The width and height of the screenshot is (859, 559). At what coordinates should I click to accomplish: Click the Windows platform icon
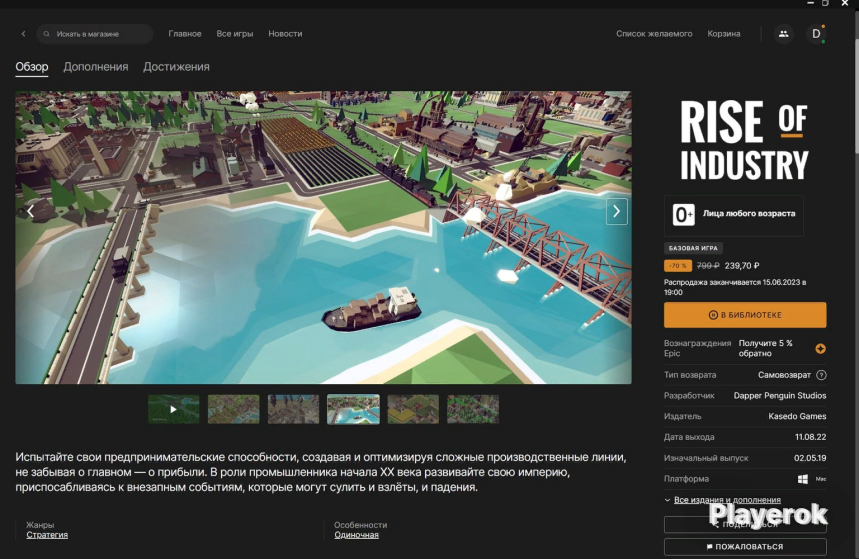tap(803, 479)
